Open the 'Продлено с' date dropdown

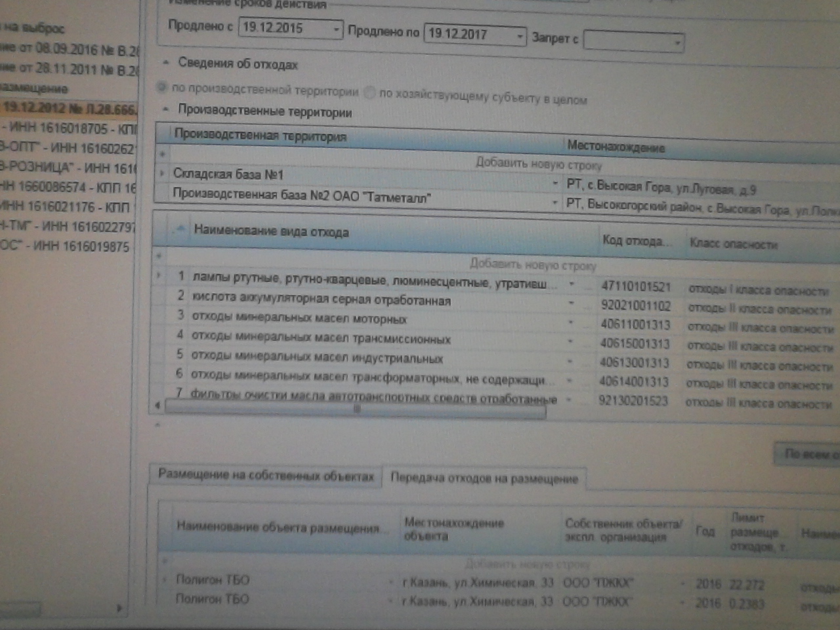tap(336, 30)
